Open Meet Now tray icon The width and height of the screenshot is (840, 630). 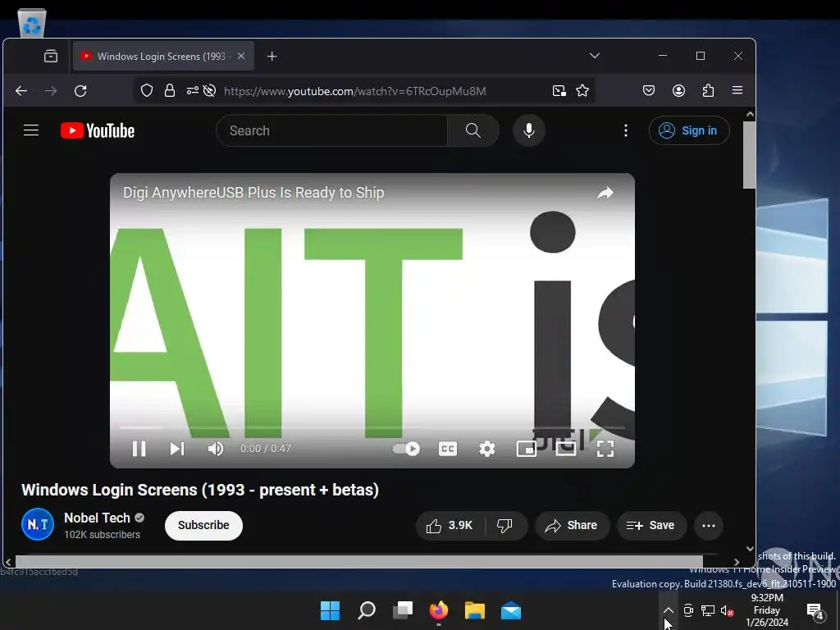(688, 610)
